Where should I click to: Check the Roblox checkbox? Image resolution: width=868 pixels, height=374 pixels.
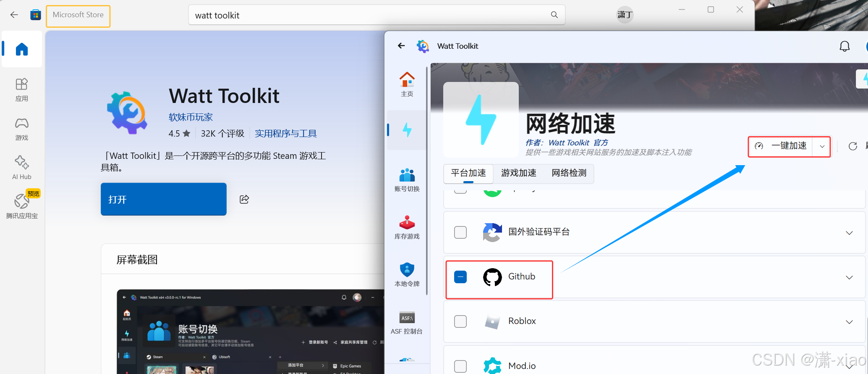460,321
